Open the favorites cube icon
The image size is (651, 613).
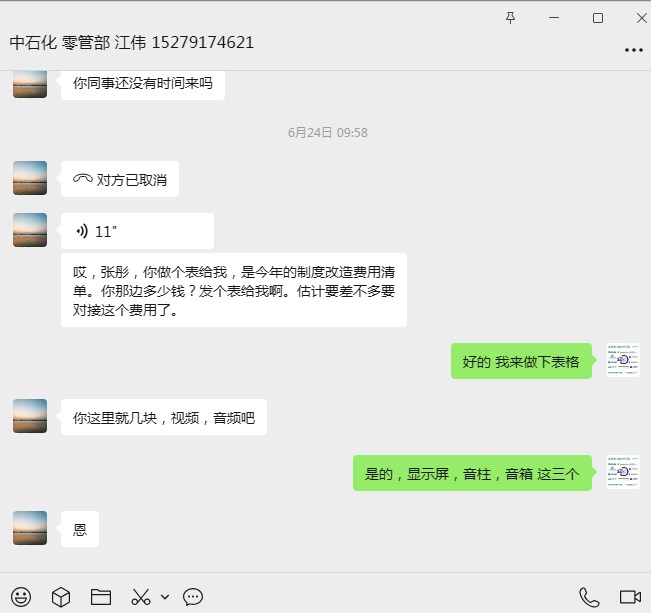61,597
